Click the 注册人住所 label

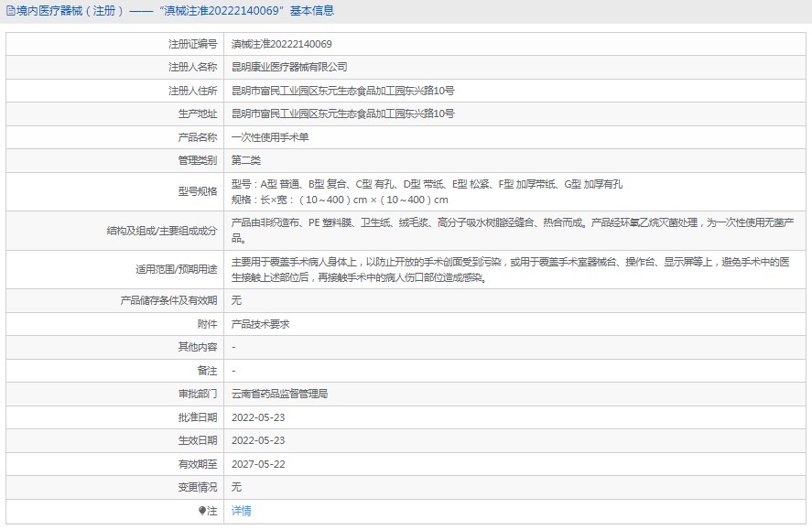point(192,91)
